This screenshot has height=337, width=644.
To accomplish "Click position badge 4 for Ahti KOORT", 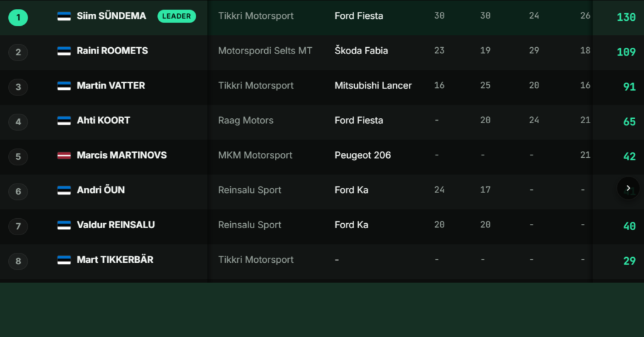I will click(18, 122).
